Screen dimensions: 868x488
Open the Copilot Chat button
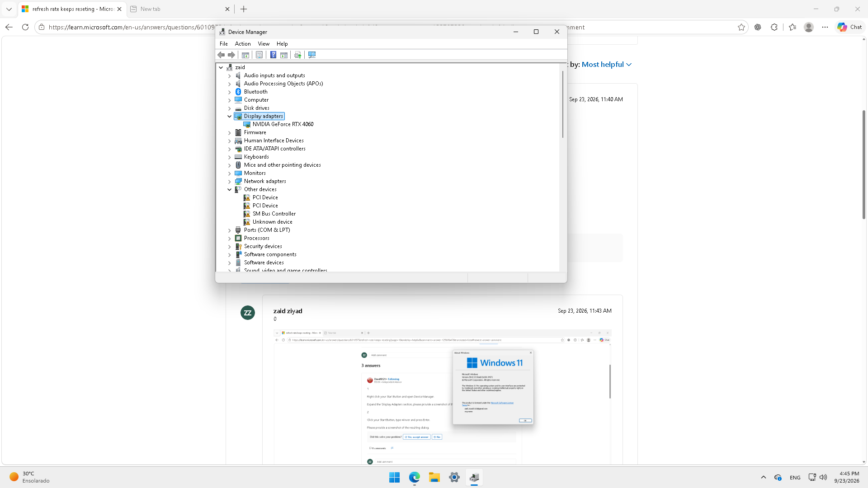click(849, 27)
